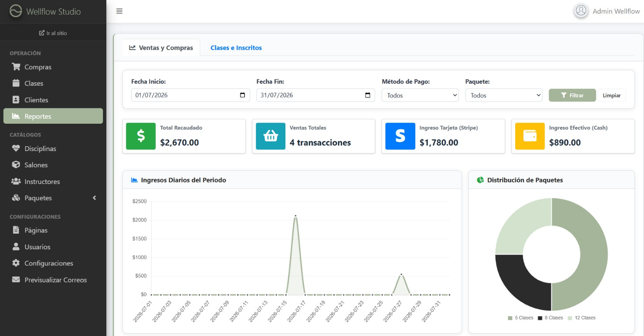This screenshot has height=336, width=644.
Task: Open the Método de Pago dropdown
Action: pyautogui.click(x=420, y=95)
